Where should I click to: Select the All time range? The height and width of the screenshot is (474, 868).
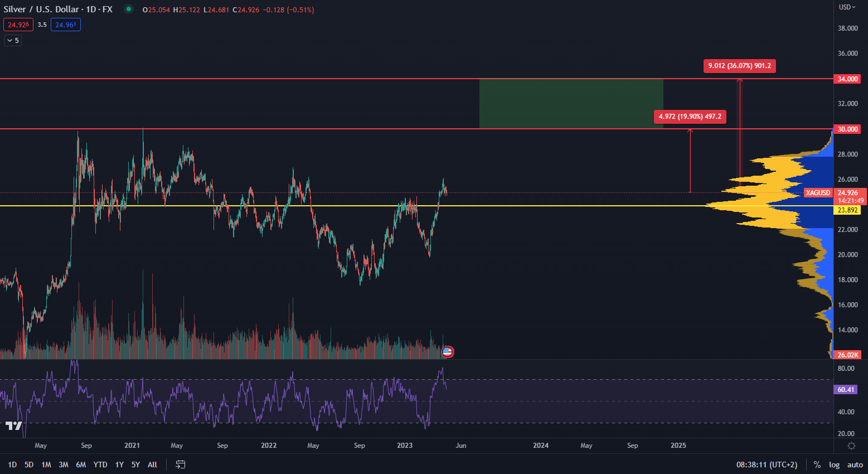(x=152, y=465)
